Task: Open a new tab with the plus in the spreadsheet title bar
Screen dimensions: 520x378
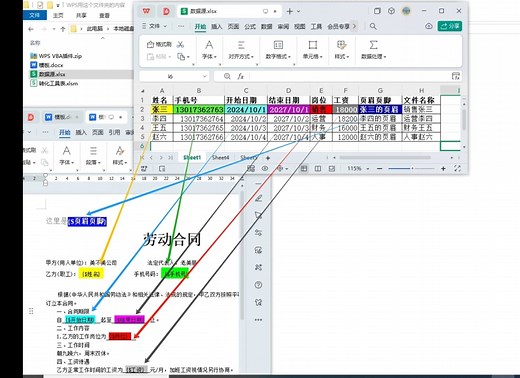Action: pyautogui.click(x=289, y=11)
